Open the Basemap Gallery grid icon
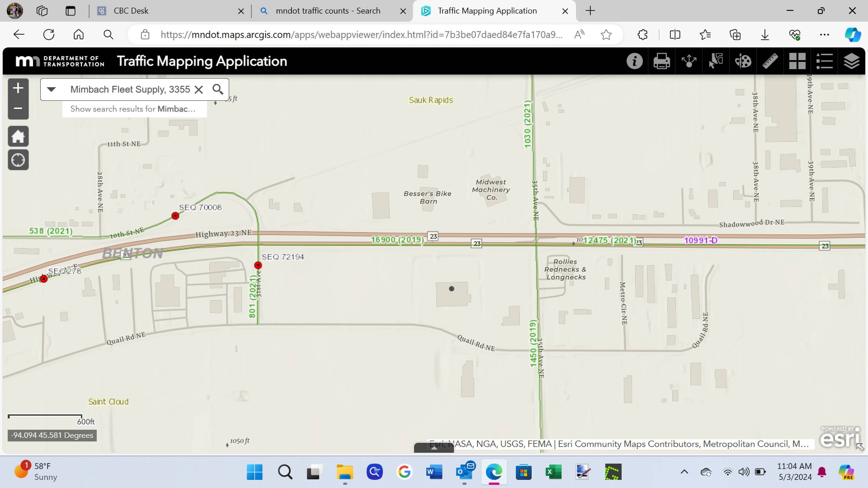Screen dimensions: 868x488 797,61
